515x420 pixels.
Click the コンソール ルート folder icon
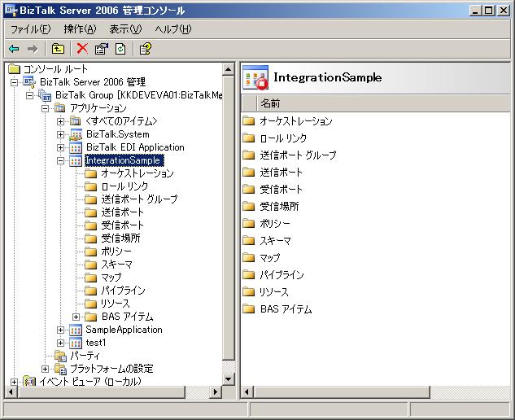pyautogui.click(x=15, y=69)
